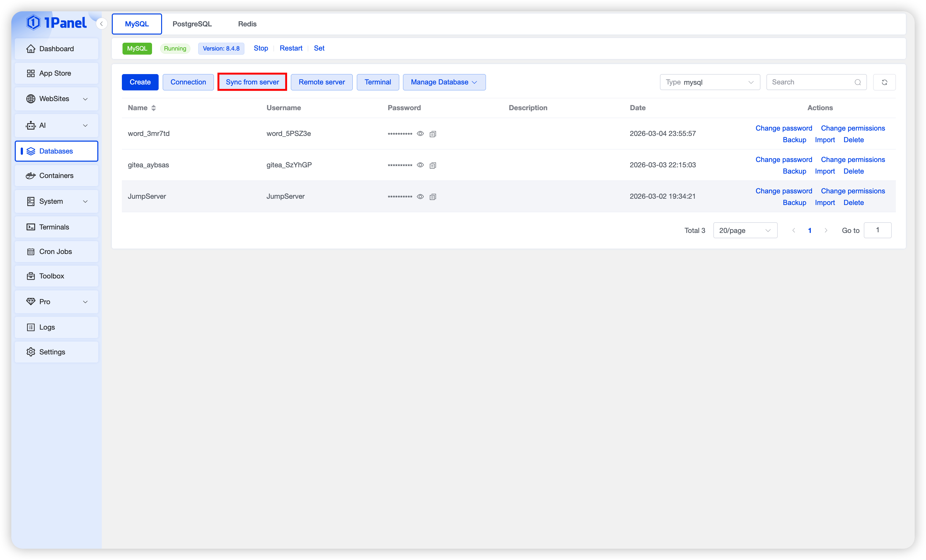The height and width of the screenshot is (560, 926).
Task: Click the Create database button
Action: [x=140, y=82]
